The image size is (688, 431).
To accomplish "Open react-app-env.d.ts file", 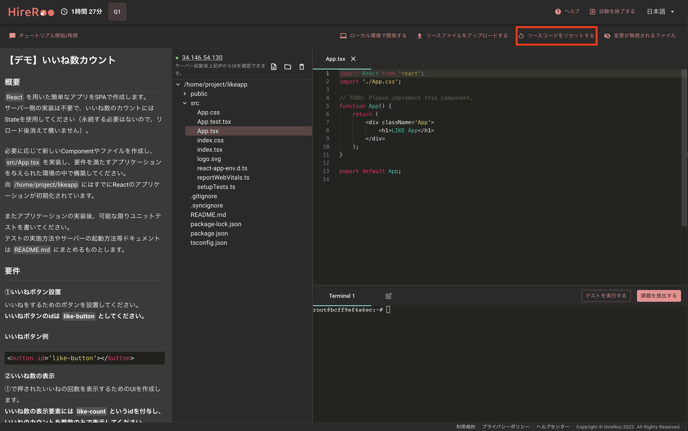I will pos(222,168).
